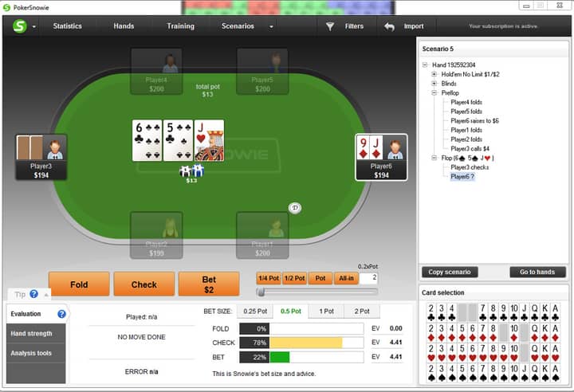The height and width of the screenshot is (392, 574).
Task: Click the Copy scenario button
Action: 450,272
